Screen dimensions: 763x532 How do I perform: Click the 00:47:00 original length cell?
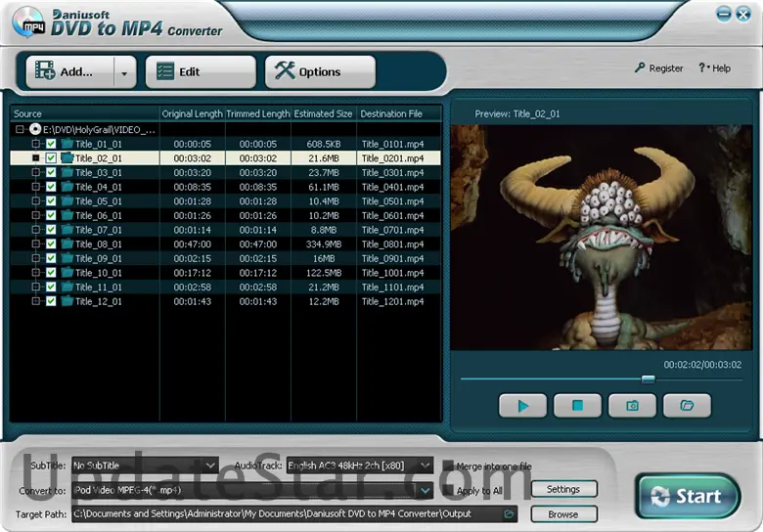[x=192, y=244]
